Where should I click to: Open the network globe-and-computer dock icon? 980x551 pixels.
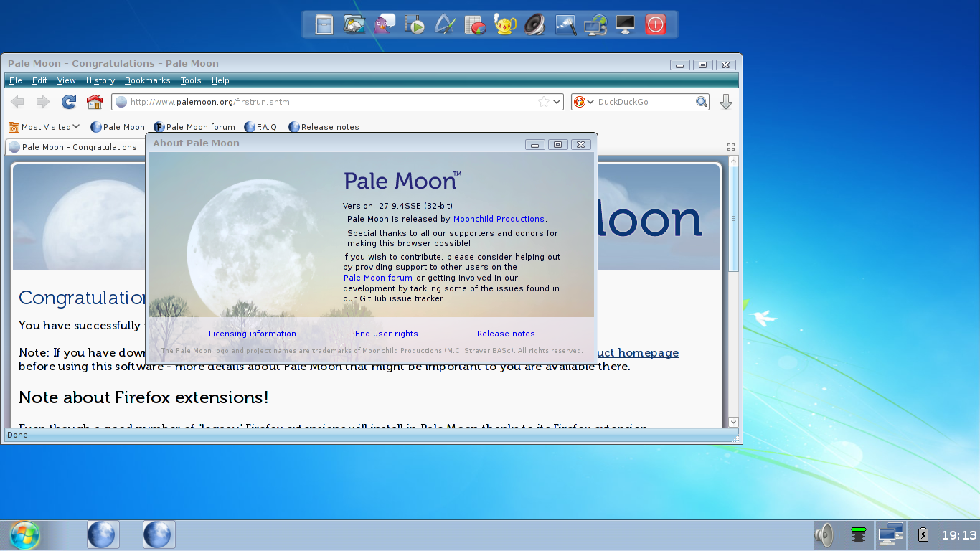pos(595,25)
